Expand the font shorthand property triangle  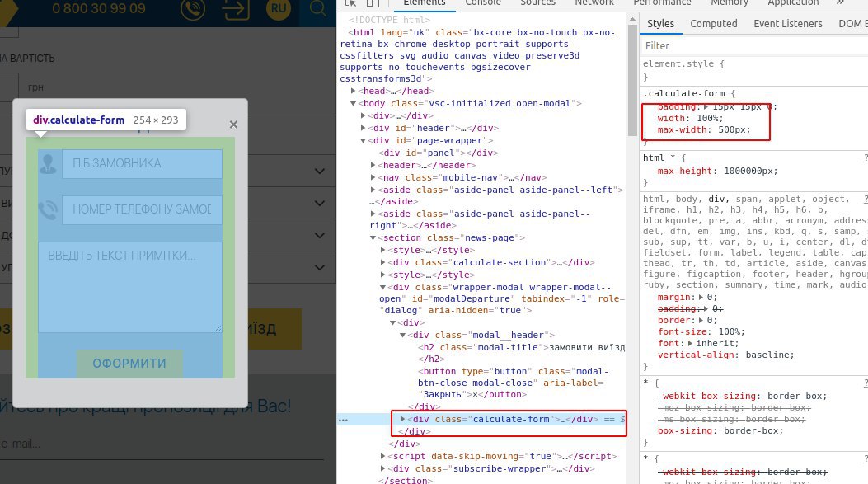(690, 343)
